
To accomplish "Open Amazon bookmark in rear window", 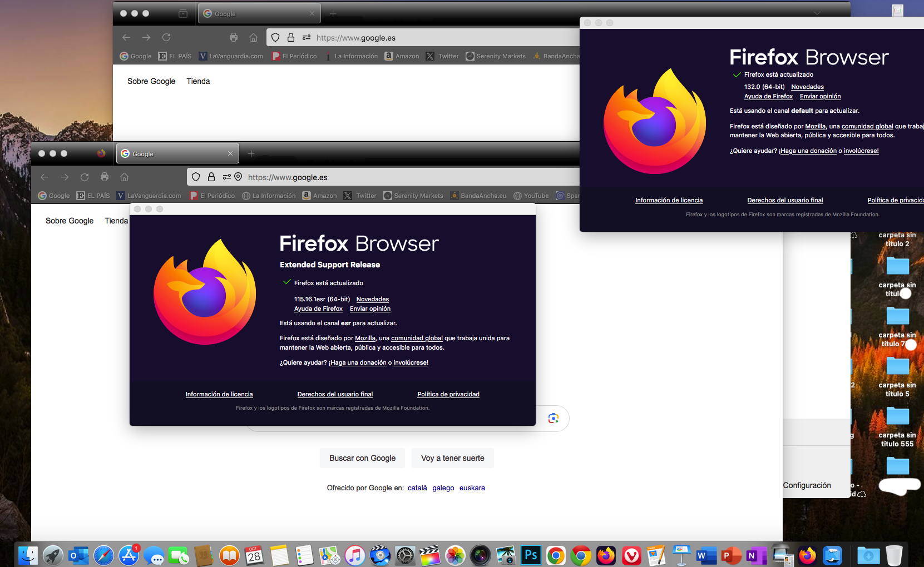I will (x=402, y=56).
